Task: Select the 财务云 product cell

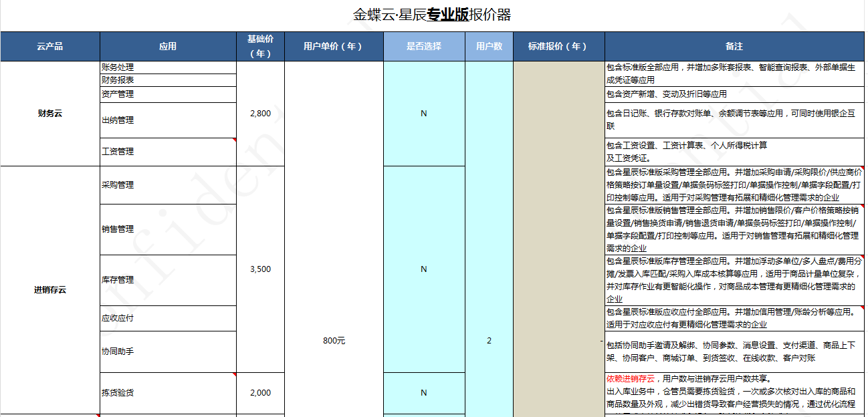Action: pos(49,114)
